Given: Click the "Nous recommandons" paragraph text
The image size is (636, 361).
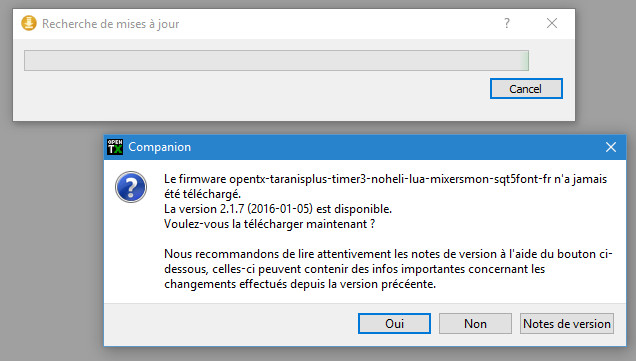Looking at the screenshot, I should (388, 269).
